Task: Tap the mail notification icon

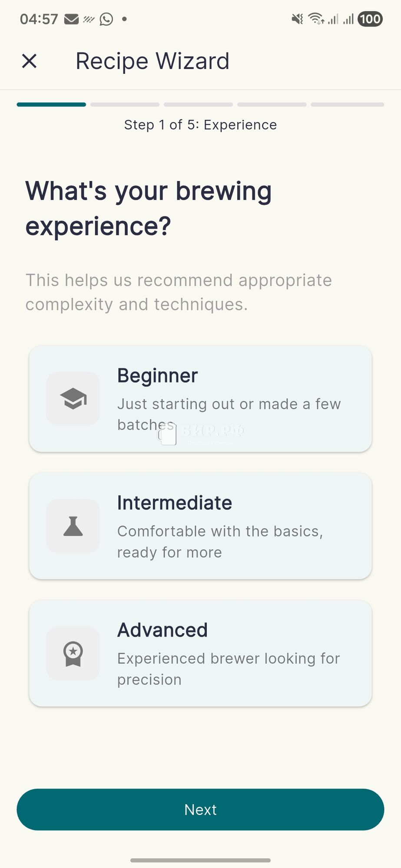Action: click(x=71, y=19)
